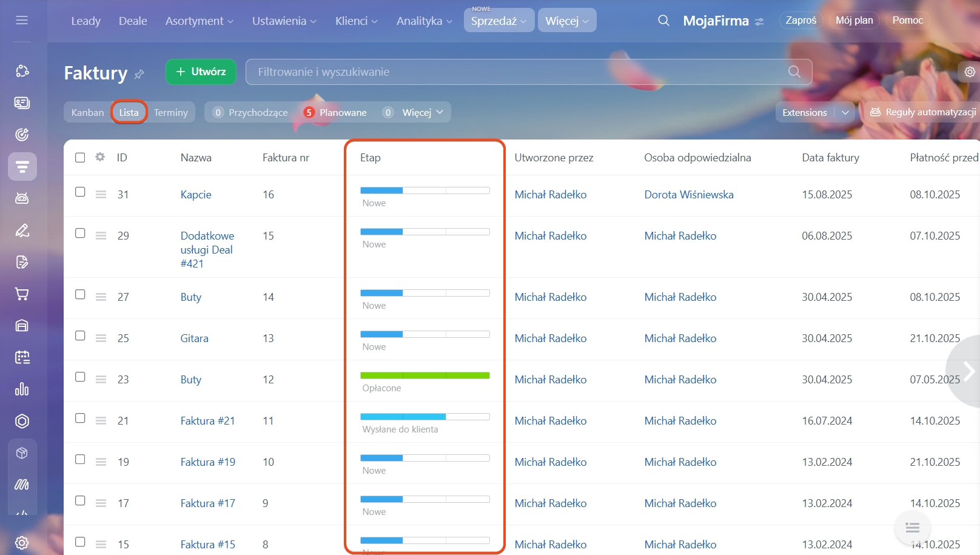Open the Extensions dropdown arrow
Screen dimensions: 980x555
tap(845, 112)
